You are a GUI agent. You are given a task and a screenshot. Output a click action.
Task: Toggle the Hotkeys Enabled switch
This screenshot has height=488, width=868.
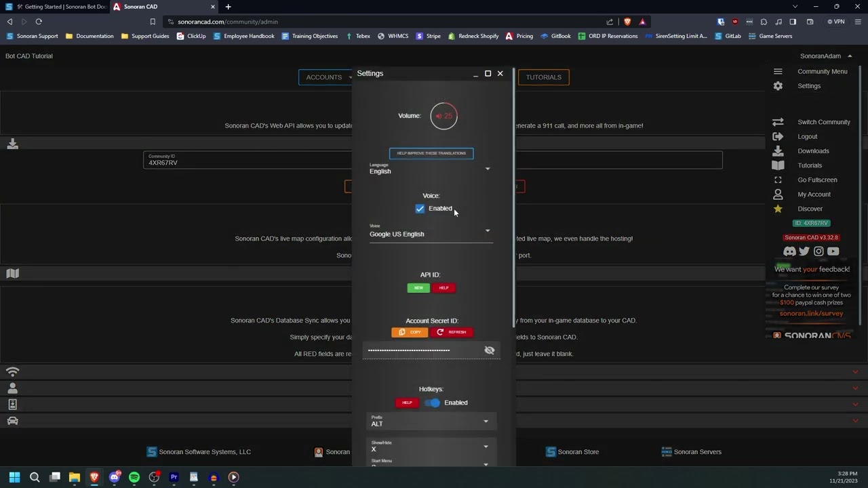pyautogui.click(x=433, y=403)
